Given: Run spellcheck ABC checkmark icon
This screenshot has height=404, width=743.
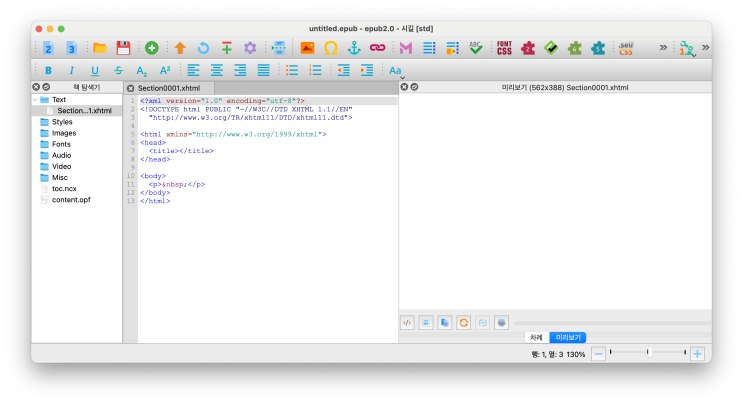Looking at the screenshot, I should (x=476, y=48).
